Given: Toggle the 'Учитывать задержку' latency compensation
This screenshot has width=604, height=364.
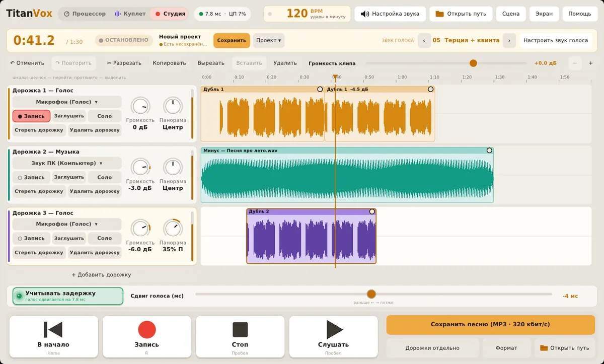Looking at the screenshot, I should tap(68, 296).
